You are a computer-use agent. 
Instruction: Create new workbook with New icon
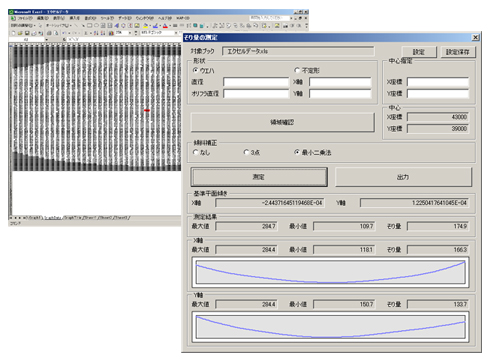[13, 33]
